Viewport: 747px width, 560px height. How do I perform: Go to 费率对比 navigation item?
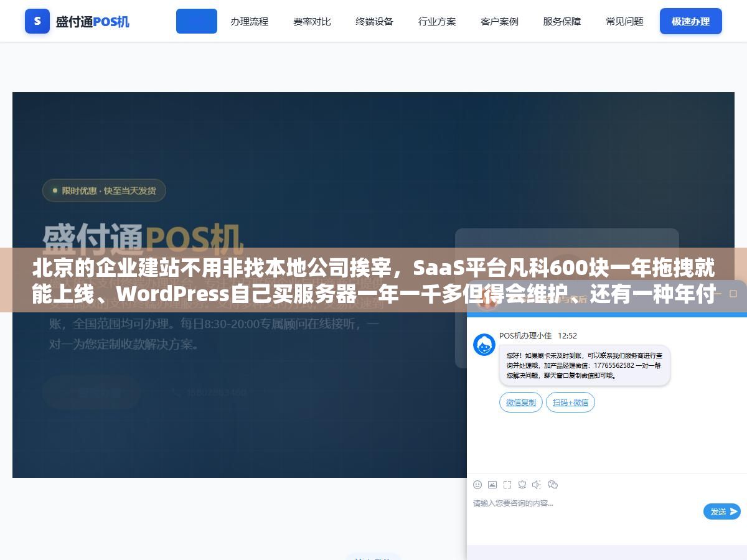pos(312,21)
